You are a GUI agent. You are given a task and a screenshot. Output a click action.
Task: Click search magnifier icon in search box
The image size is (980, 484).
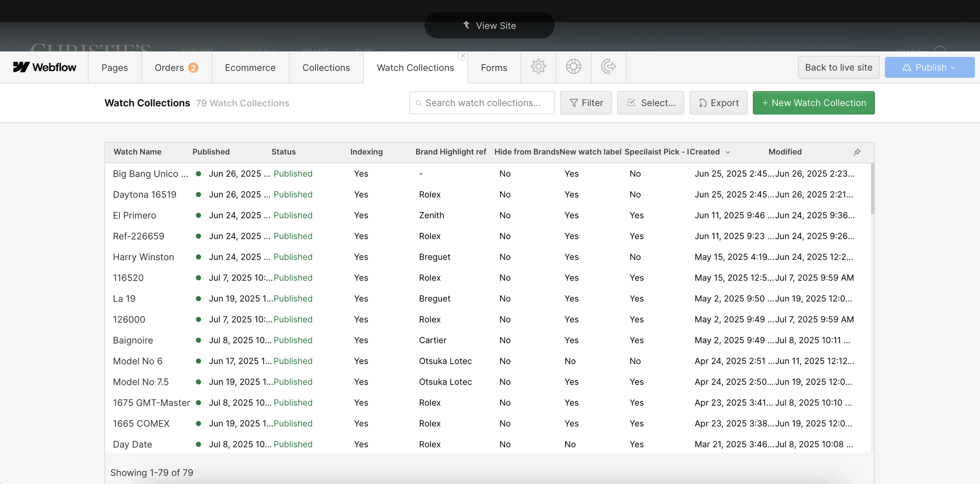tap(418, 103)
